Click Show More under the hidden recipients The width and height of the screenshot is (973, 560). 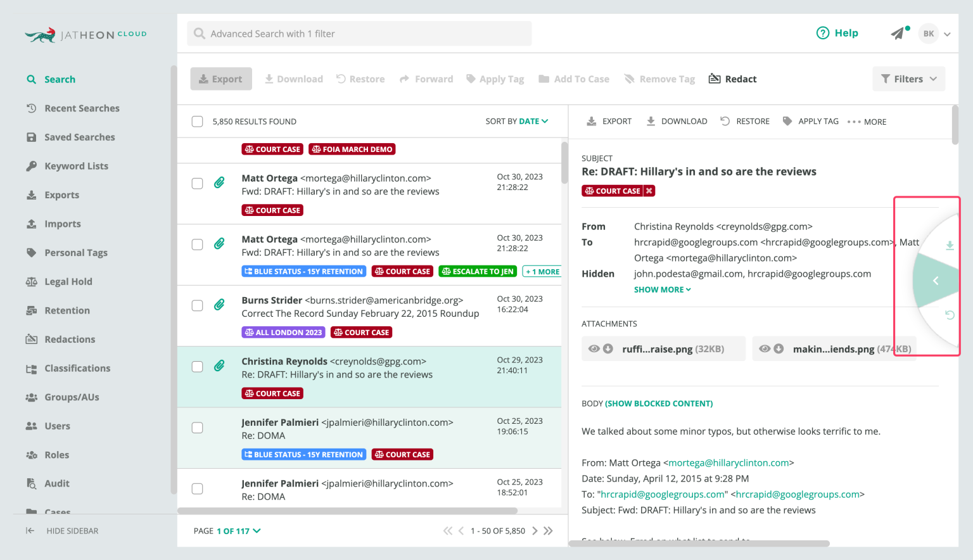659,290
